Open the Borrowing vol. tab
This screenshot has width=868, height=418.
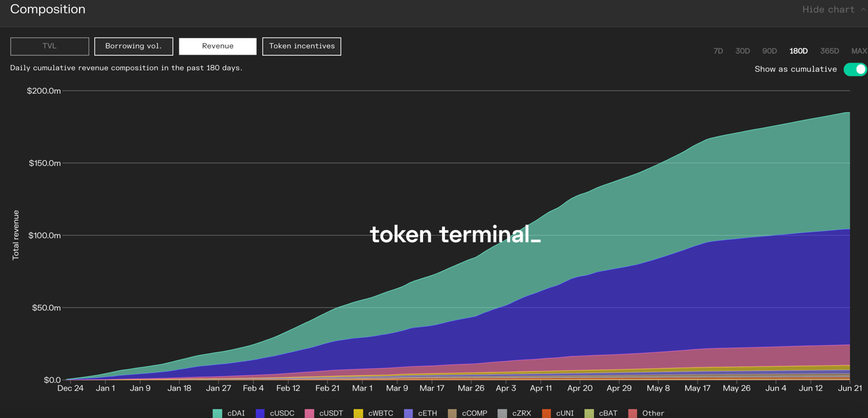tap(134, 46)
